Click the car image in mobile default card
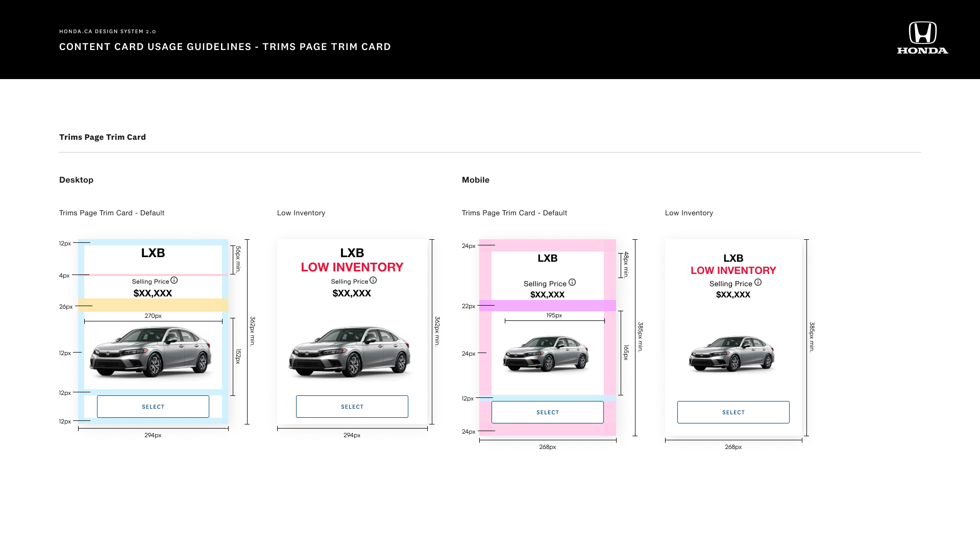 pos(546,353)
